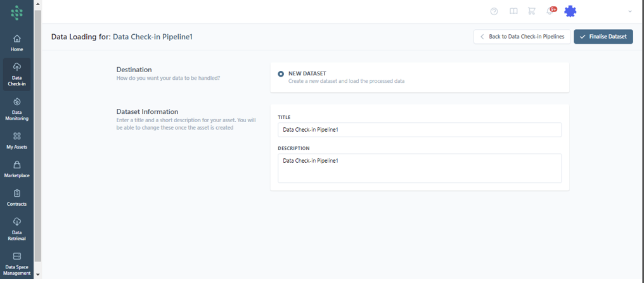Open Data Monitoring in the sidebar
Viewport: 644px width, 283px height.
pyautogui.click(x=17, y=108)
